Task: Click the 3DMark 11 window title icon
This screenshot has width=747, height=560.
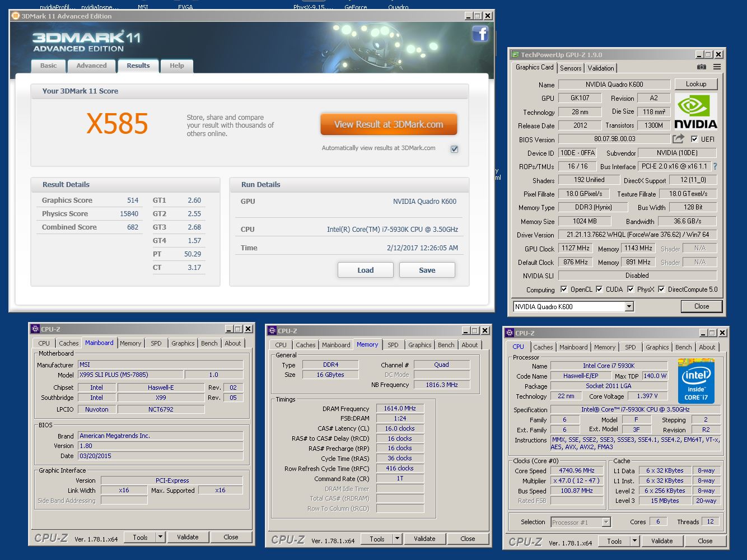Action: pos(15,16)
